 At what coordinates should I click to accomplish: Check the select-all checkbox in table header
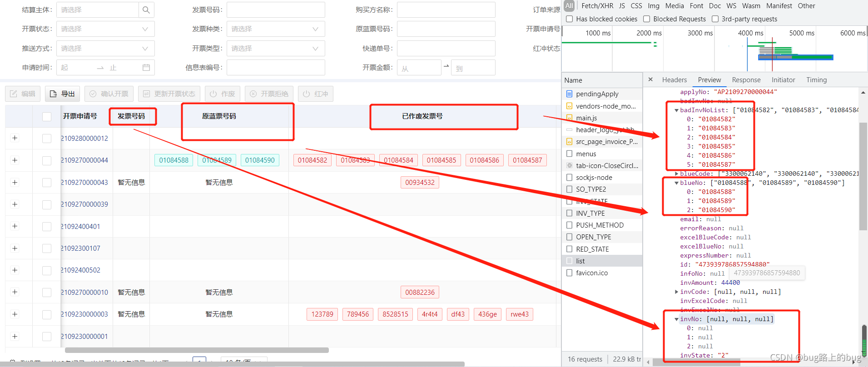coord(47,116)
